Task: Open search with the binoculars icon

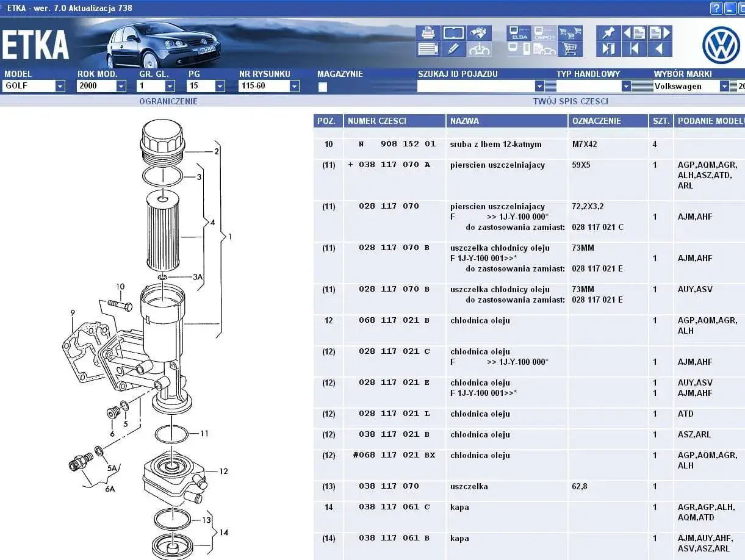Action: click(479, 33)
